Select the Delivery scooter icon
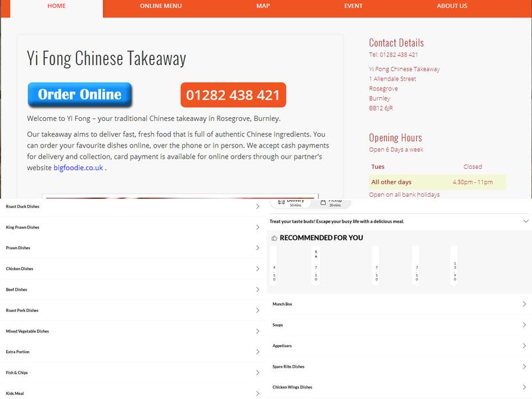 (x=281, y=202)
